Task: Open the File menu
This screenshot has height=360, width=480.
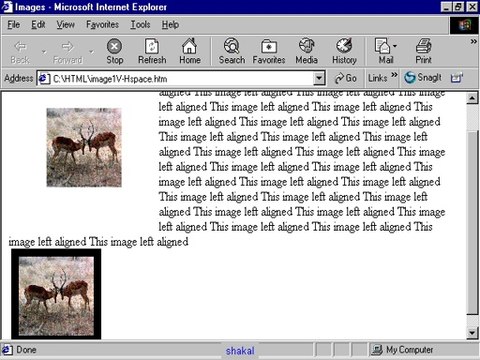Action: click(14, 25)
